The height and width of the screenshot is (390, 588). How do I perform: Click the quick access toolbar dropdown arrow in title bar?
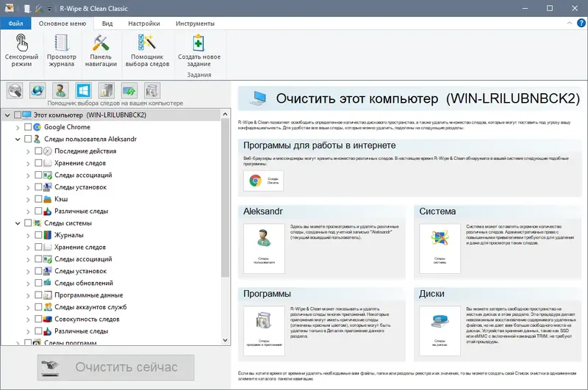pos(49,9)
